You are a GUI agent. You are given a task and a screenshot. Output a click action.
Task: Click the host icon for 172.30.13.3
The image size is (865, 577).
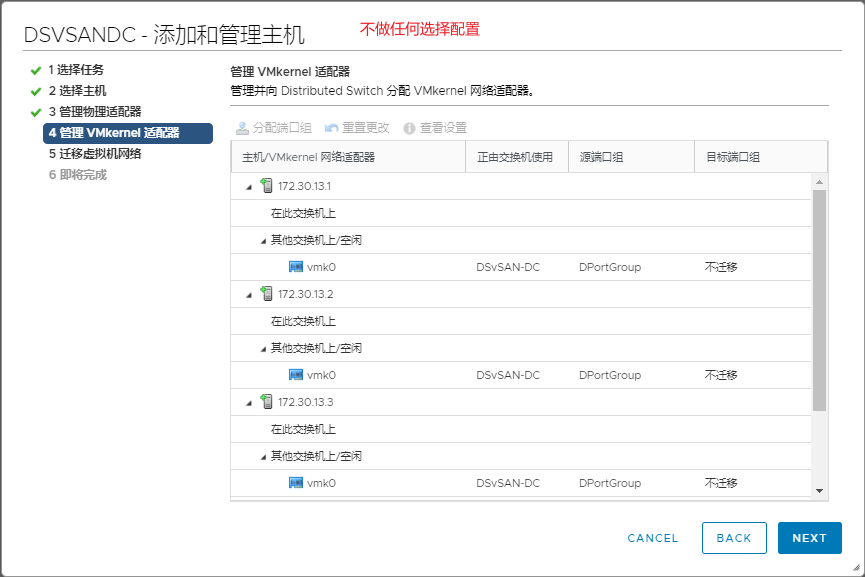[x=267, y=402]
